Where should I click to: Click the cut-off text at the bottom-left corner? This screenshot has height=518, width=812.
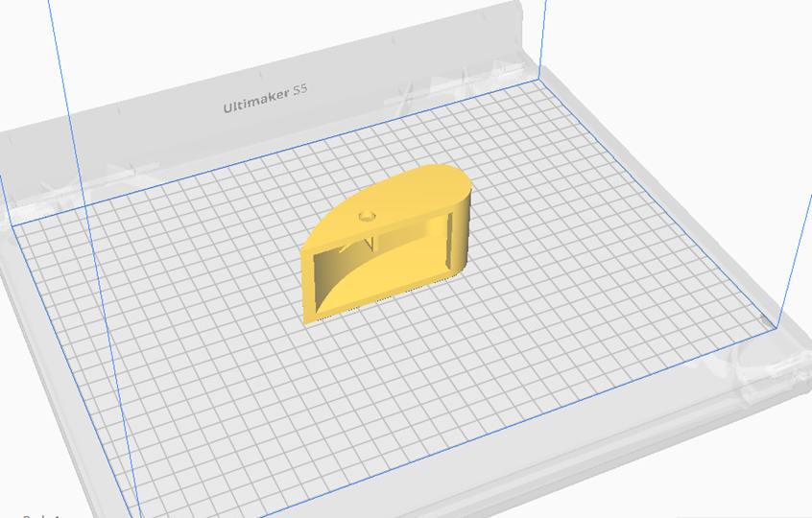40,515
